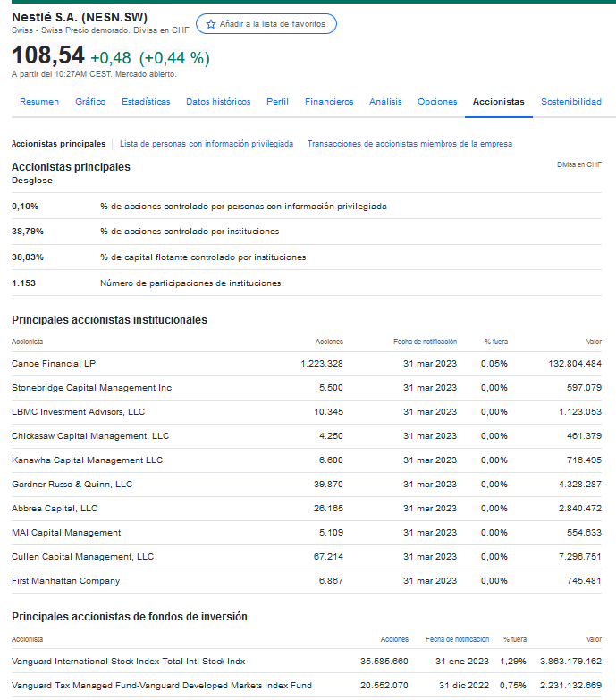616x700 pixels.
Task: Click MAI Capital's value 554.633
Action: (585, 532)
